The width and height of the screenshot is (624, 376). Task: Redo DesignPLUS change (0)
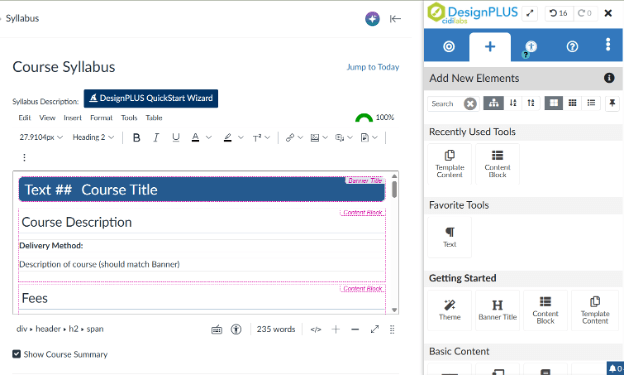(585, 13)
